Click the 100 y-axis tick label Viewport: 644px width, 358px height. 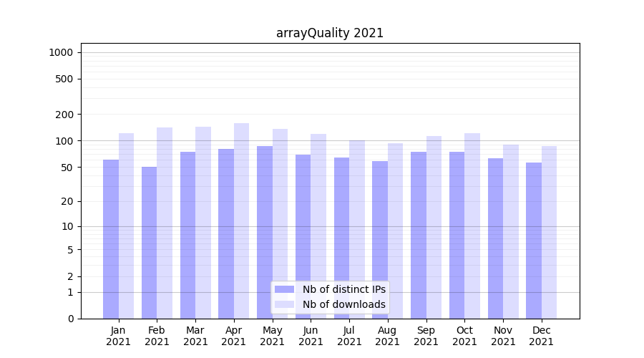pyautogui.click(x=64, y=141)
